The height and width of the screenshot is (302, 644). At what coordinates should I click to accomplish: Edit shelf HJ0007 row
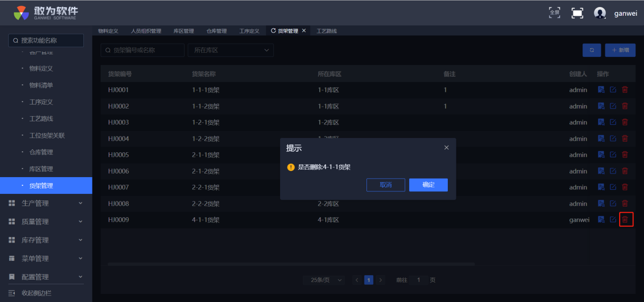(613, 187)
